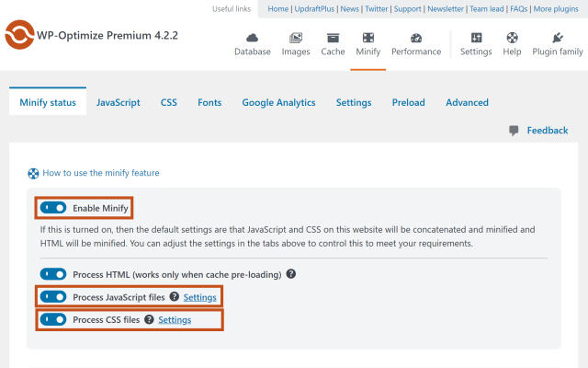The width and height of the screenshot is (588, 368).
Task: Switch to the CSS tab
Action: click(x=169, y=102)
